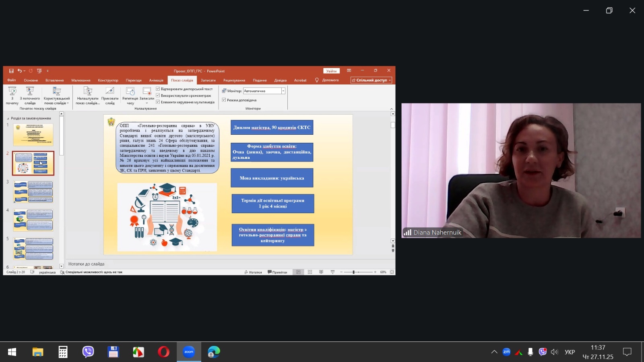The height and width of the screenshot is (362, 644).
Task: Expand the Monitor selection dropdown
Action: (x=283, y=91)
